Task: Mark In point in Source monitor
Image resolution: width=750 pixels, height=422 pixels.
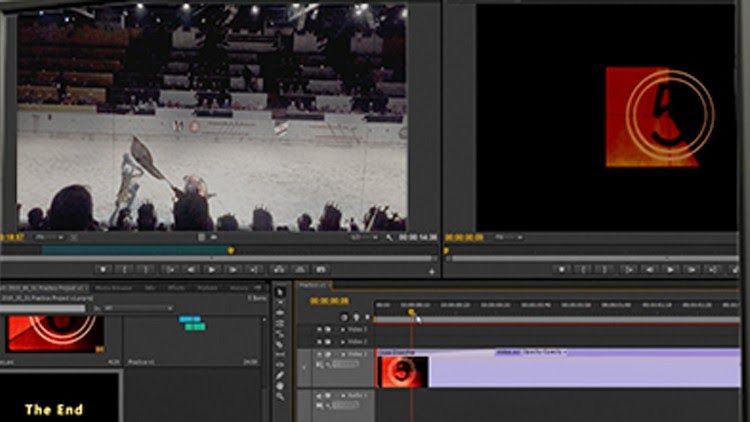Action: tap(124, 270)
